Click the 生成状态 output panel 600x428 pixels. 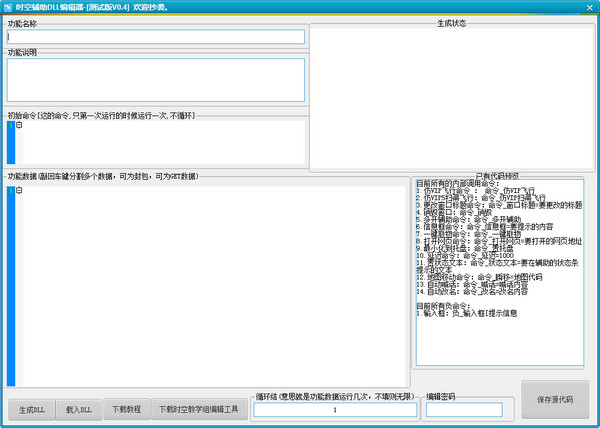tap(450, 98)
